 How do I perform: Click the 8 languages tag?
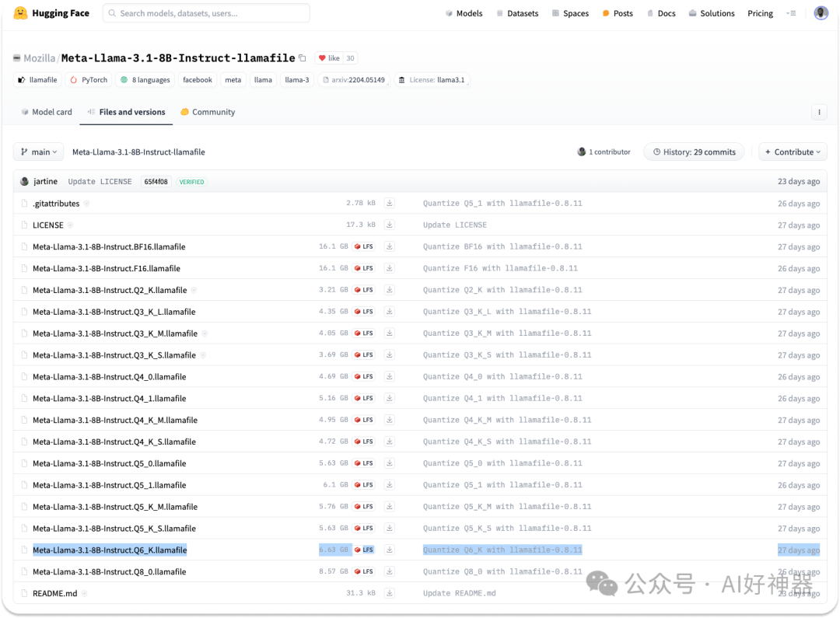[145, 80]
